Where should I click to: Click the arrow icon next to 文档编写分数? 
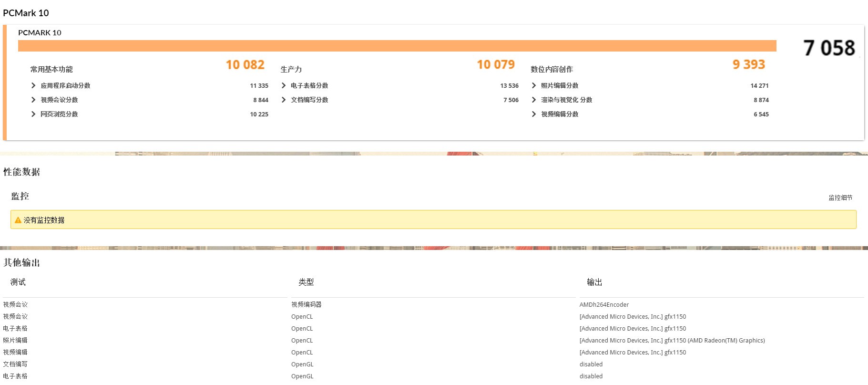(284, 100)
